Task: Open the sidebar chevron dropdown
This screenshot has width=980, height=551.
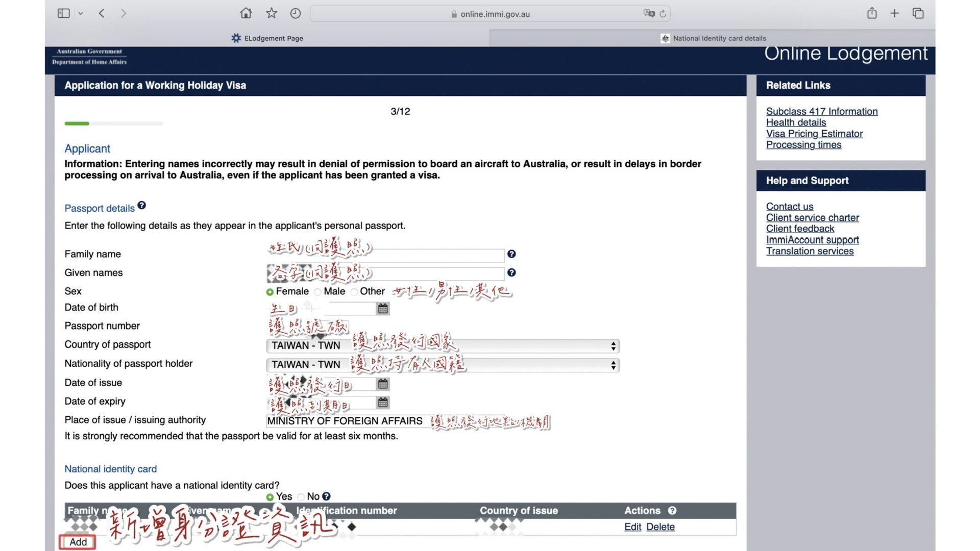Action: (81, 14)
